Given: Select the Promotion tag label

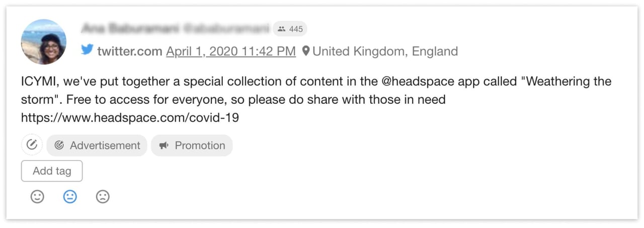Looking at the screenshot, I should [200, 145].
